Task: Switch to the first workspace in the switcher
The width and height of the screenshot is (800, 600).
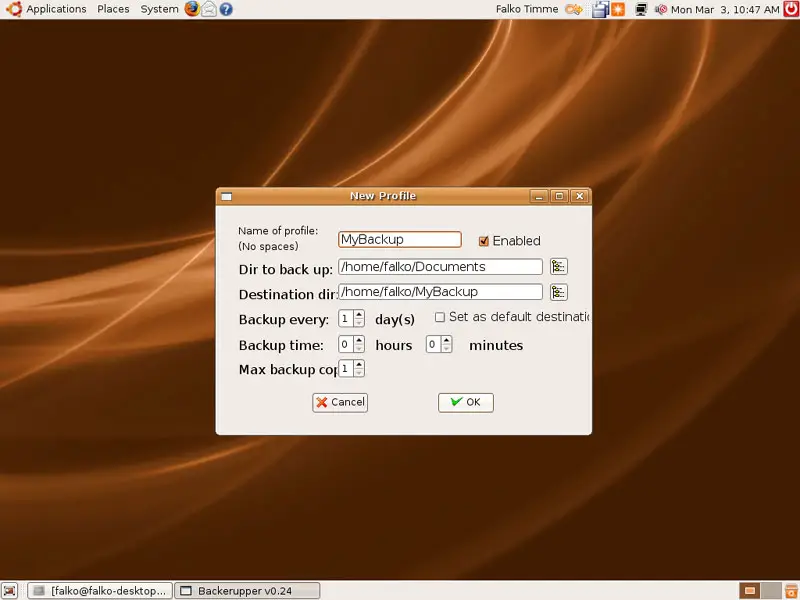Action: click(749, 590)
